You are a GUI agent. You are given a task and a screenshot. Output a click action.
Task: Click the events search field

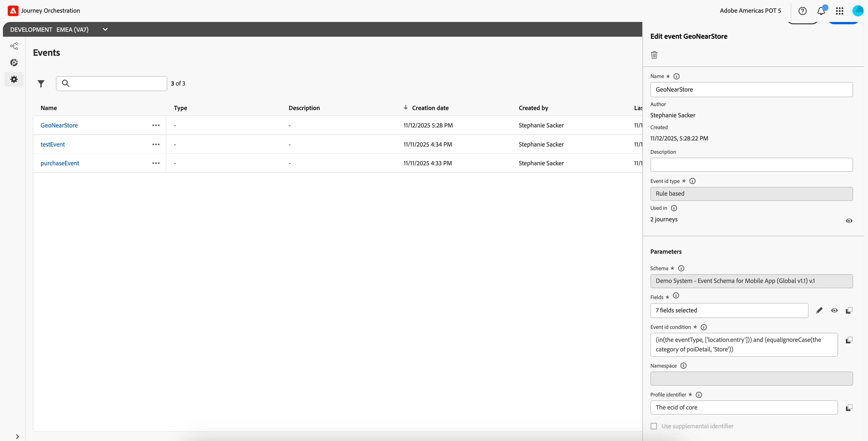tap(112, 84)
